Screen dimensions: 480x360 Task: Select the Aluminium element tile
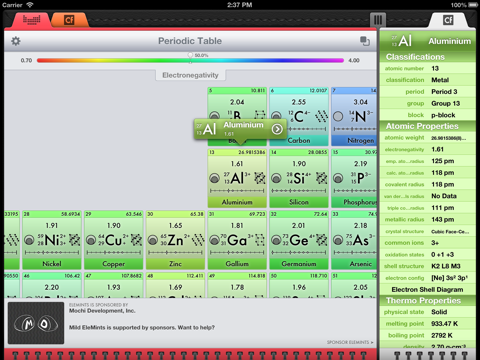(x=237, y=178)
